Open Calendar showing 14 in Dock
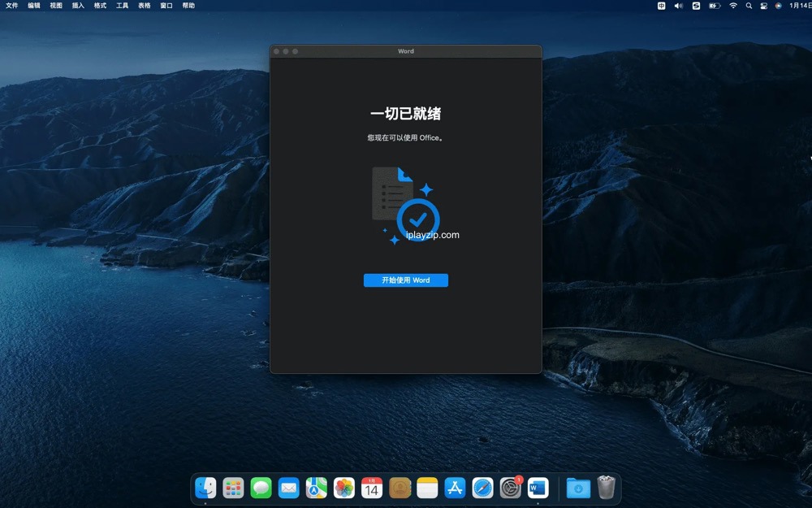This screenshot has width=812, height=508. (372, 488)
